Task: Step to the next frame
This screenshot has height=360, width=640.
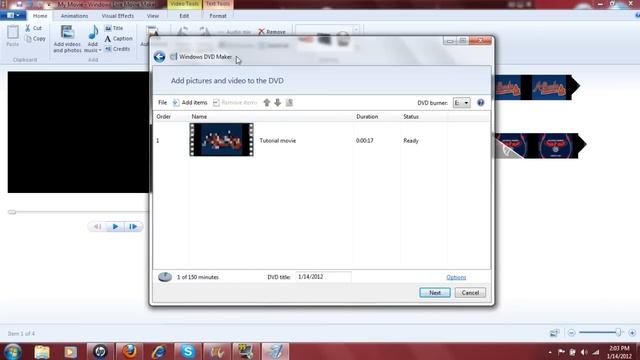Action: click(x=133, y=227)
